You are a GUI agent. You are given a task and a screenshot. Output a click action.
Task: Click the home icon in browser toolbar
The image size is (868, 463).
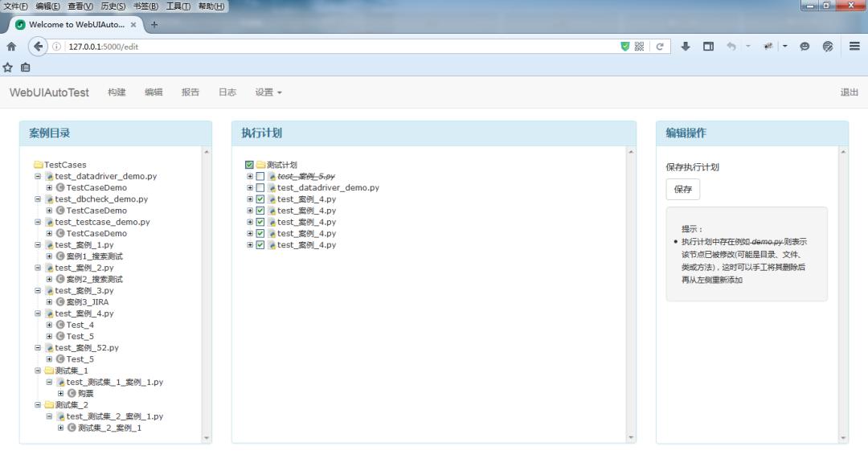point(11,47)
